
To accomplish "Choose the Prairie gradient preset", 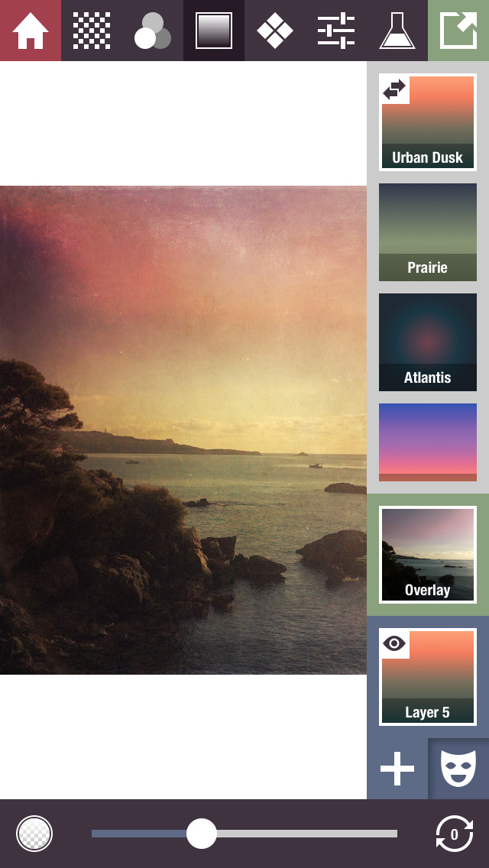I will point(428,232).
